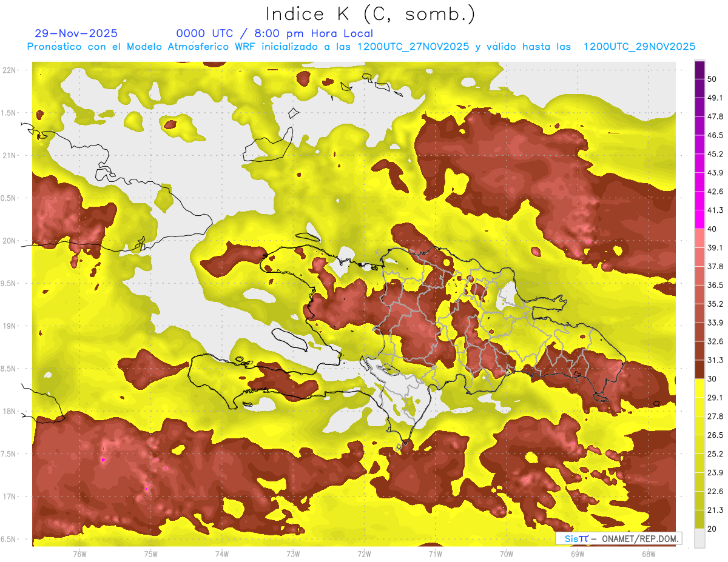Click the "74W" longitude label
Viewport: 728px width, 562px height.
tap(222, 554)
